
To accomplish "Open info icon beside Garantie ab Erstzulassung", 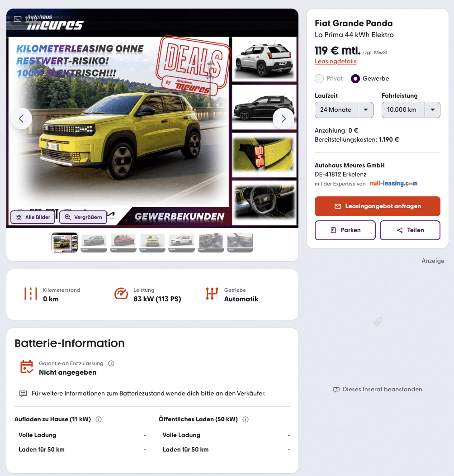I will point(111,363).
